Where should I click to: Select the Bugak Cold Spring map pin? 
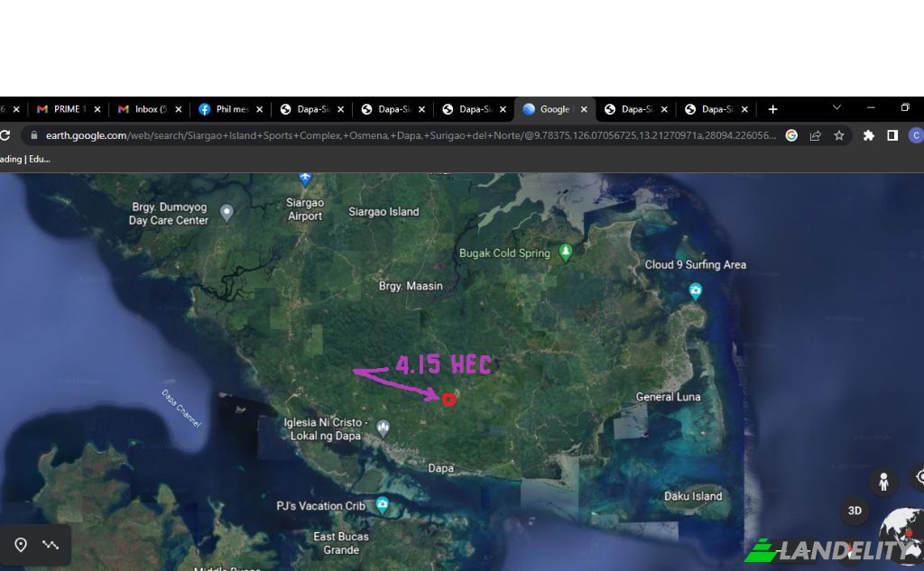(x=566, y=253)
